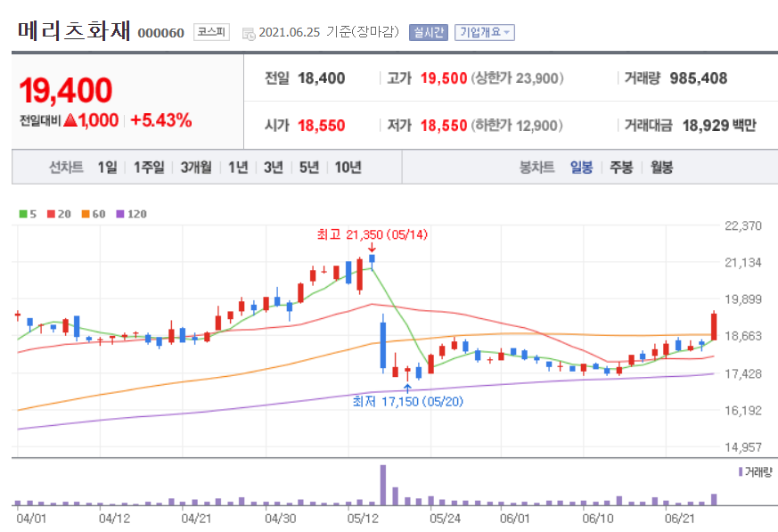Click the 거래량 legend in volume chart
The width and height of the screenshot is (778, 532).
756,472
